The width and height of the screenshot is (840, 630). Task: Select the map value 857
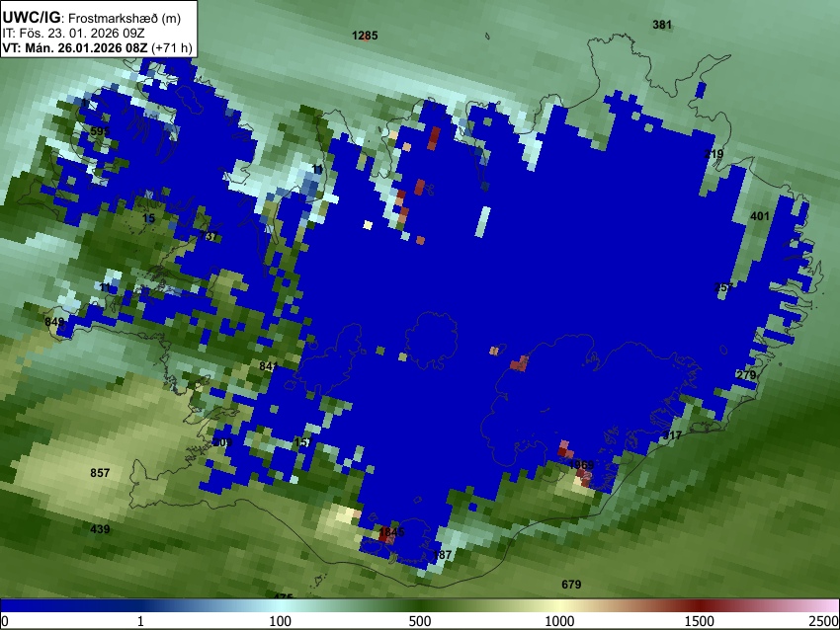click(100, 473)
